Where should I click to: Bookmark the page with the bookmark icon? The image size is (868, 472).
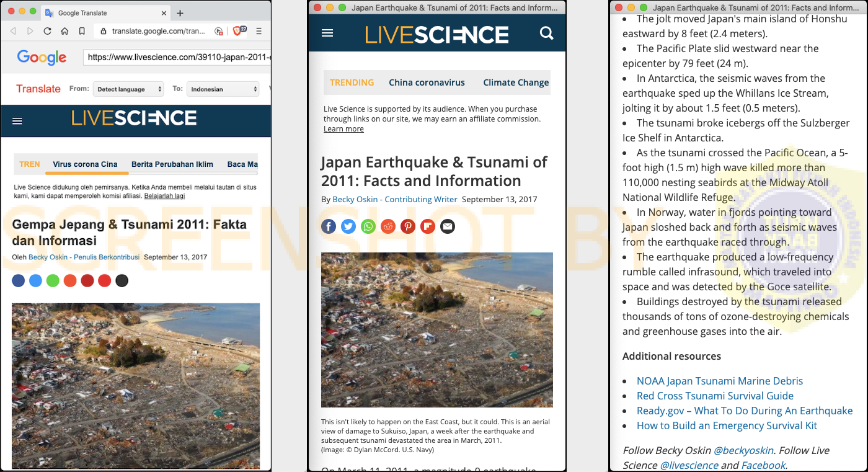pos(82,31)
